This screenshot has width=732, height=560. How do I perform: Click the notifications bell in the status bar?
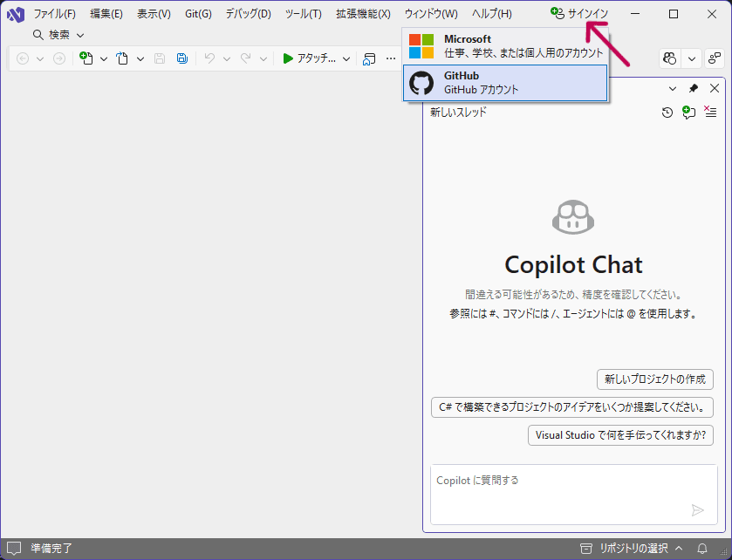tap(702, 548)
